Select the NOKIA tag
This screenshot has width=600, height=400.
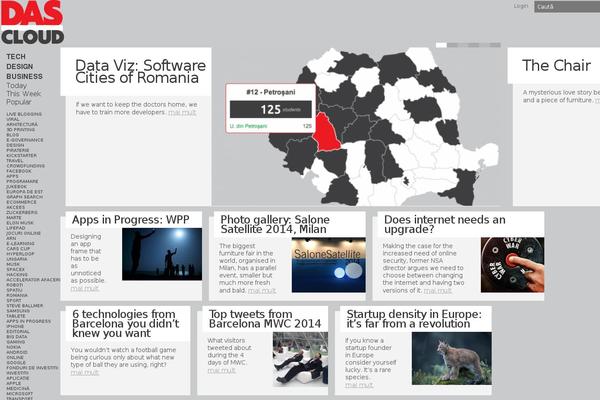click(x=14, y=347)
